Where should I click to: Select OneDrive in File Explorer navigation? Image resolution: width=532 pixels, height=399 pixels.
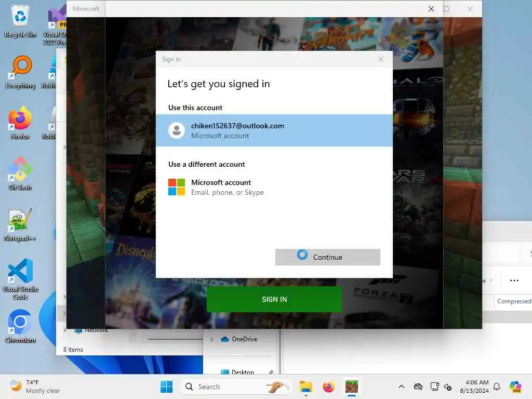click(x=239, y=339)
